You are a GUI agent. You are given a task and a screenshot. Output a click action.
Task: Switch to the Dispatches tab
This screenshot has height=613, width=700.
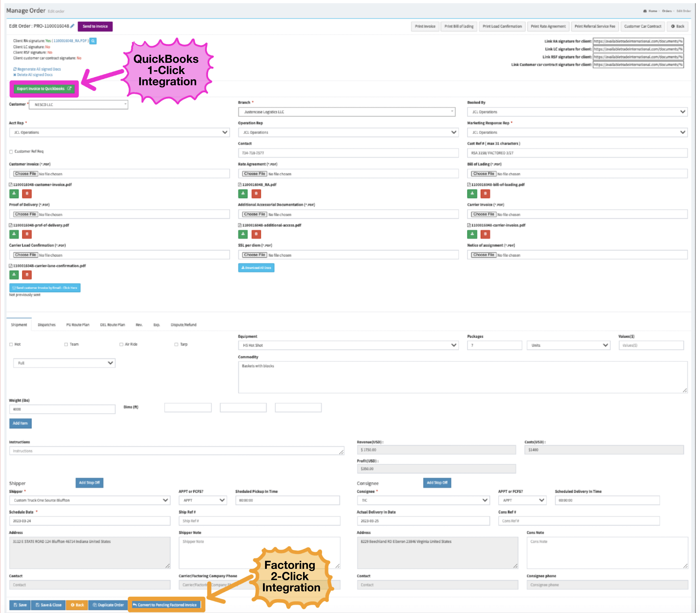46,325
